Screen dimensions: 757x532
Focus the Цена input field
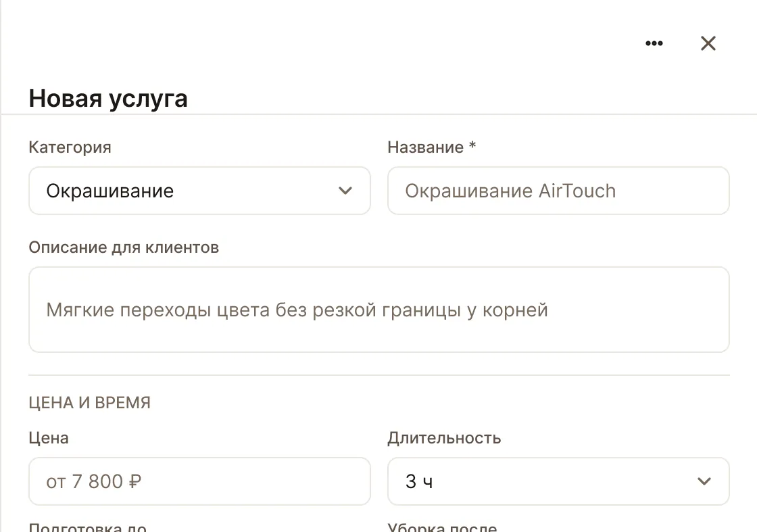tap(199, 481)
